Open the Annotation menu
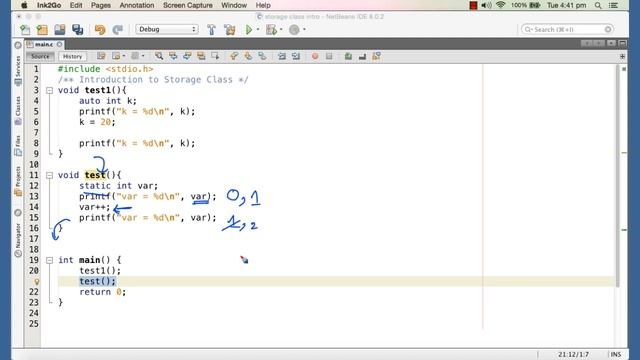640x360 pixels. (137, 5)
